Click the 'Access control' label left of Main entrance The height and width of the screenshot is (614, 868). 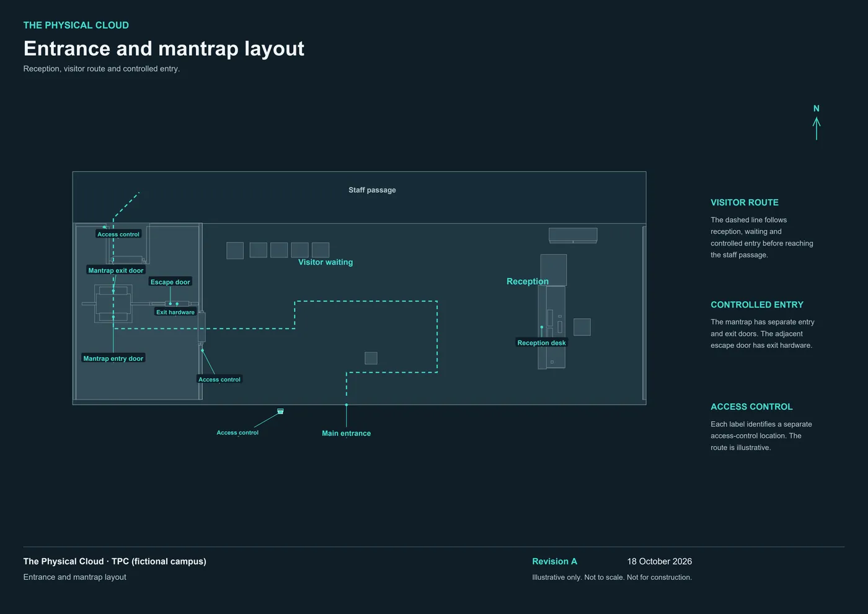[237, 433]
